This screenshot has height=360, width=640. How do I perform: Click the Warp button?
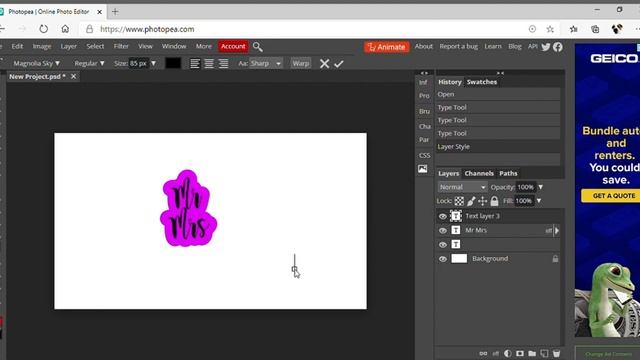point(300,63)
